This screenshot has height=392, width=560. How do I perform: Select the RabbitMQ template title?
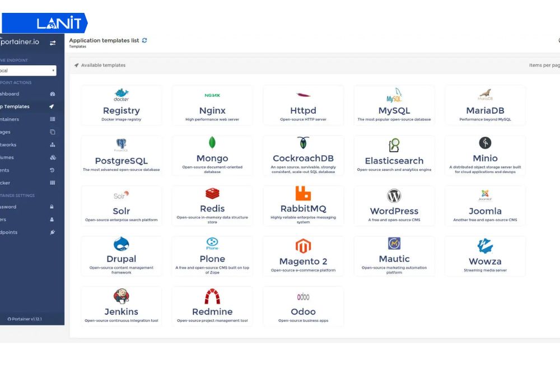[303, 209]
